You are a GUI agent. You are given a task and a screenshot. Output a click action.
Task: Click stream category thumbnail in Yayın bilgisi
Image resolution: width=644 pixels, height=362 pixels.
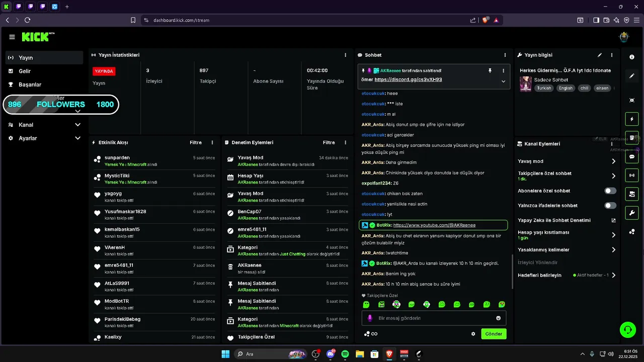pyautogui.click(x=526, y=84)
